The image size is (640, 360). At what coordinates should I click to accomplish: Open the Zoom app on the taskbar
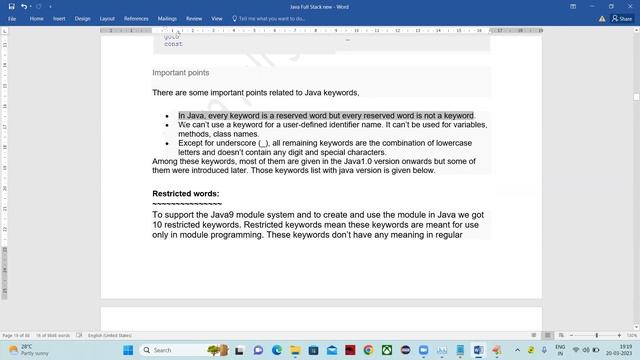click(x=424, y=350)
